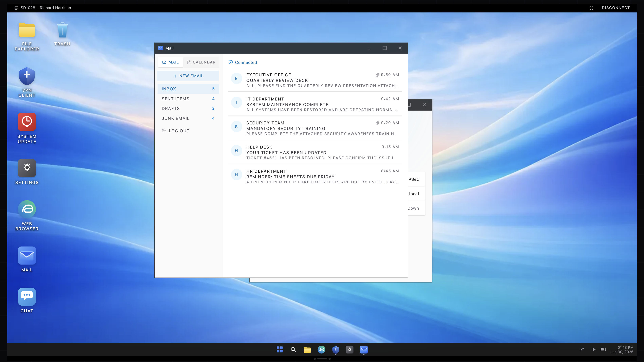This screenshot has height=362, width=644.
Task: Open the Mandatory Security Training email
Action: click(315, 128)
